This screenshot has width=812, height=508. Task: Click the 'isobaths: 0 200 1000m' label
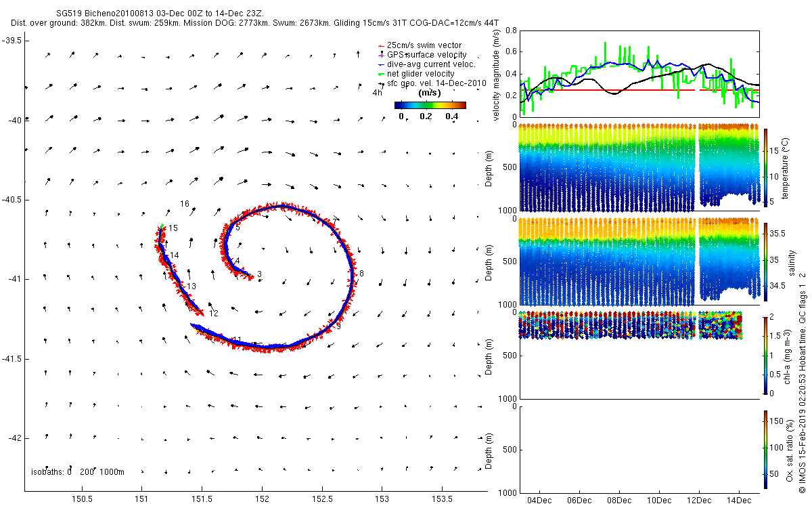[78, 471]
